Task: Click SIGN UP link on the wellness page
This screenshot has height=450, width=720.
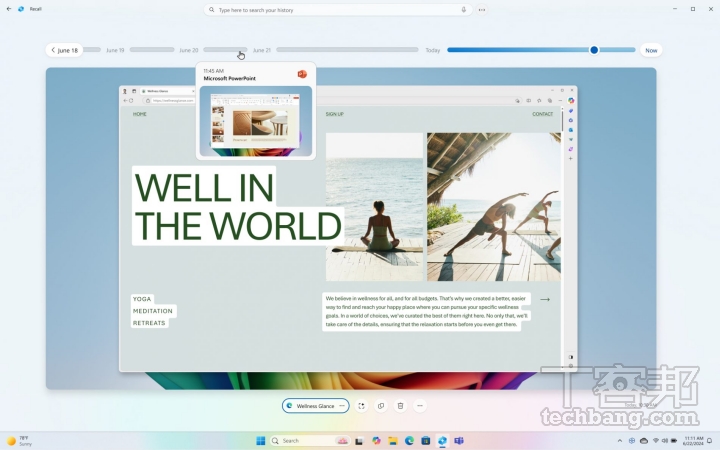Action: coord(335,114)
